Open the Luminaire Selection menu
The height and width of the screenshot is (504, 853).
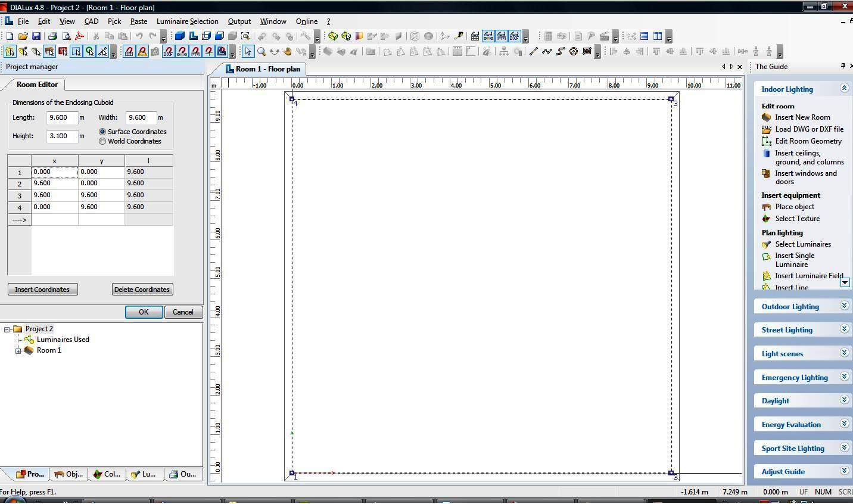[x=187, y=21]
